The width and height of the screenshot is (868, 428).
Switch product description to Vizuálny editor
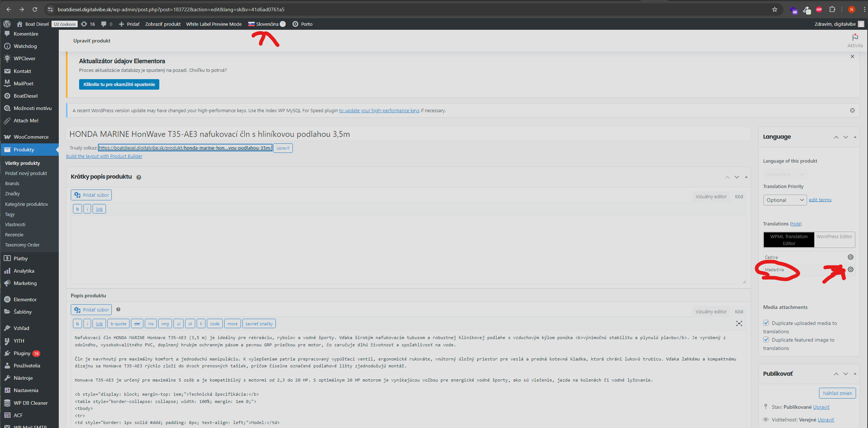pyautogui.click(x=711, y=312)
